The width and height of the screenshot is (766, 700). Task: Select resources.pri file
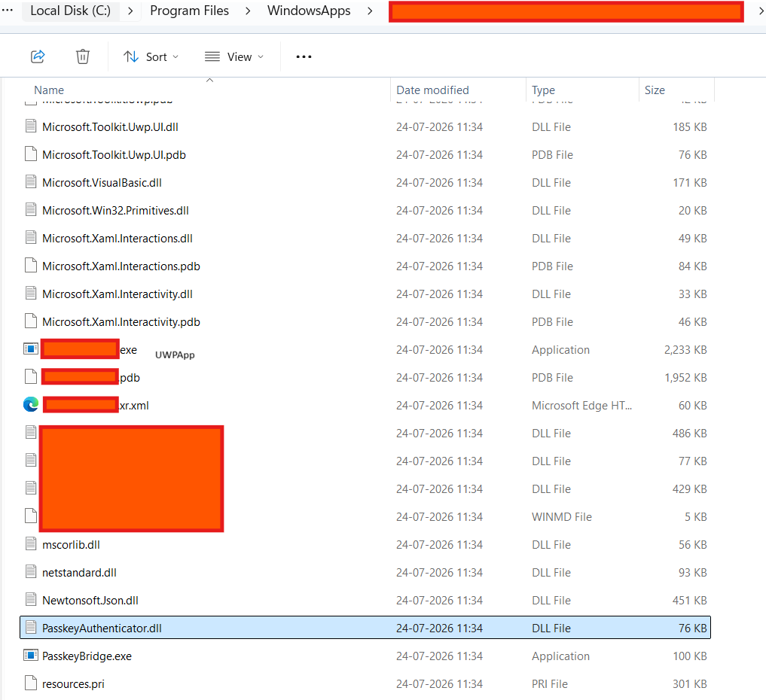(x=365, y=684)
